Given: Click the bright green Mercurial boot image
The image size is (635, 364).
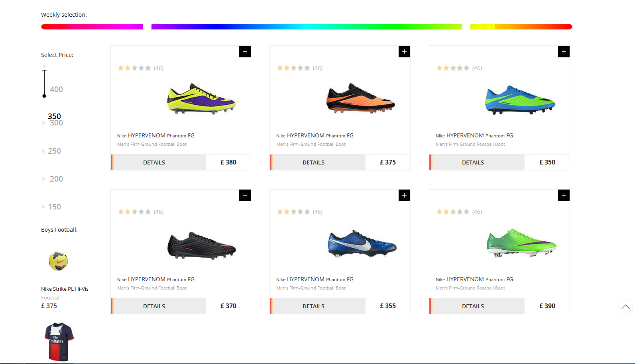Looking at the screenshot, I should point(521,243).
